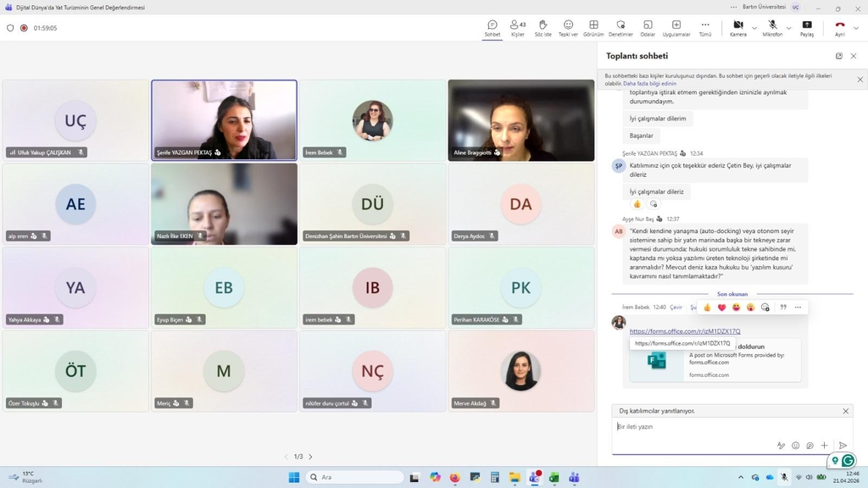Pop out the meeting chat panel
The width and height of the screenshot is (868, 488).
[x=838, y=56]
